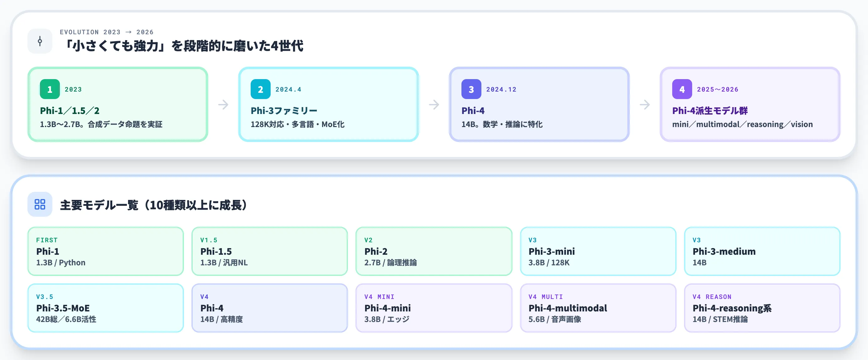Click the V4 MINI tag
Screen dimensions: 868x360
(x=379, y=297)
